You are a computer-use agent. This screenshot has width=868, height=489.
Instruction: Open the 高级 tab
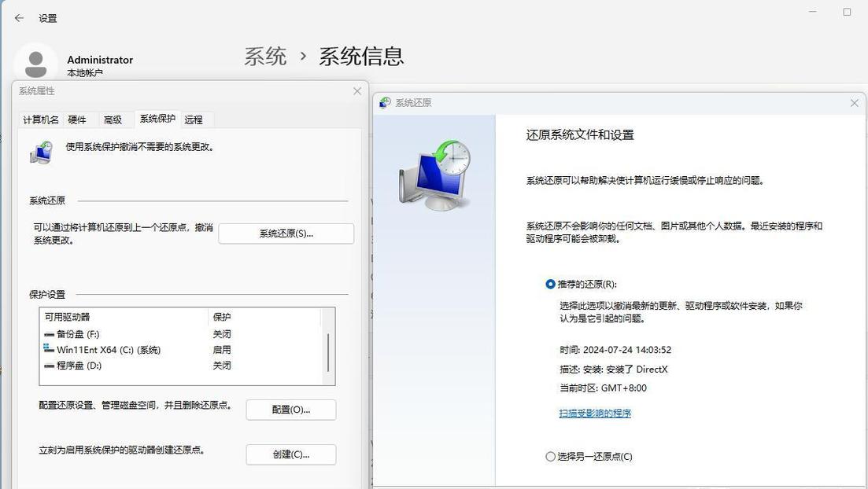point(113,119)
